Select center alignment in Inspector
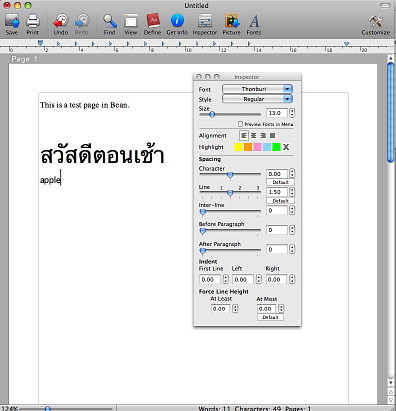Image resolution: width=396 pixels, height=411 pixels. [x=254, y=136]
